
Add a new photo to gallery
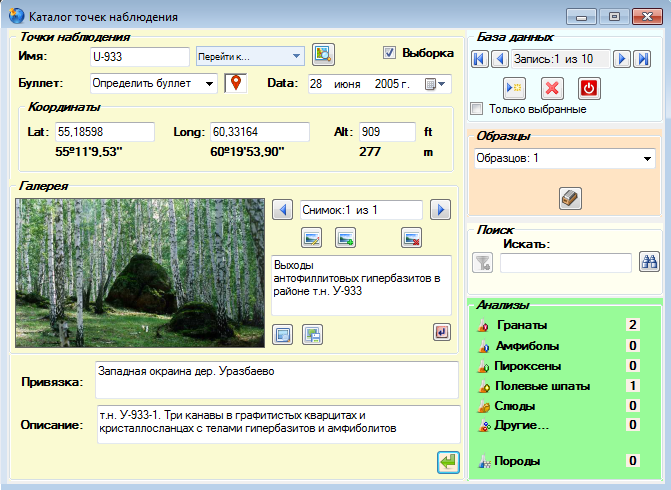[x=345, y=238]
